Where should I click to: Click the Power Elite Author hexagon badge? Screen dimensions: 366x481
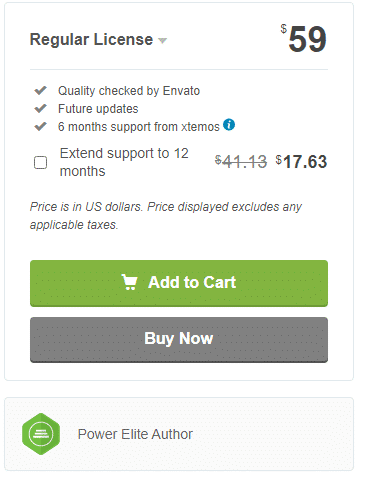point(41,434)
